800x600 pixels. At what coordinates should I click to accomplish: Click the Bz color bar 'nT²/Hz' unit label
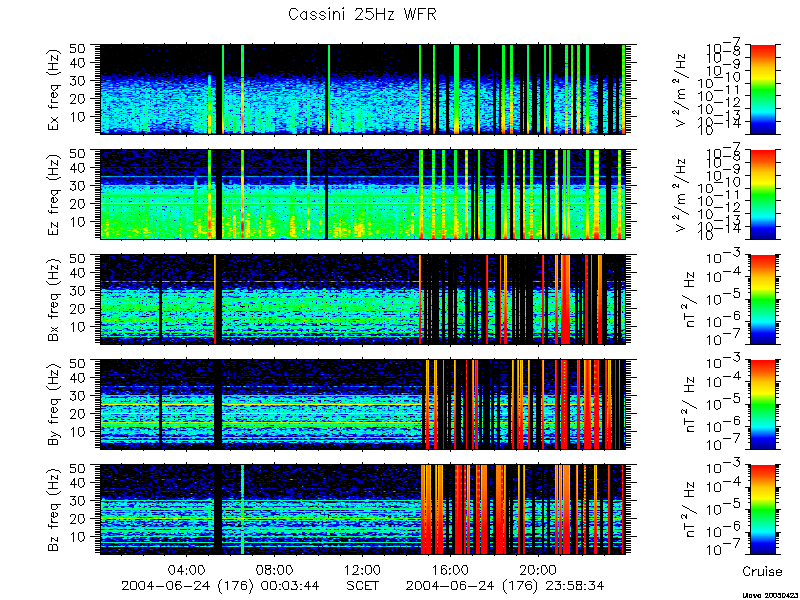click(x=689, y=509)
